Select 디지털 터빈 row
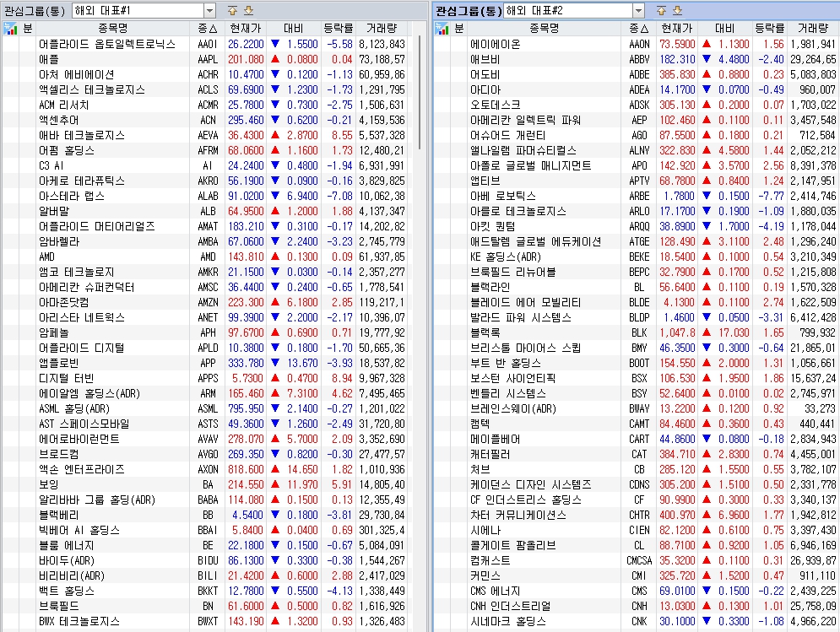 [203, 378]
